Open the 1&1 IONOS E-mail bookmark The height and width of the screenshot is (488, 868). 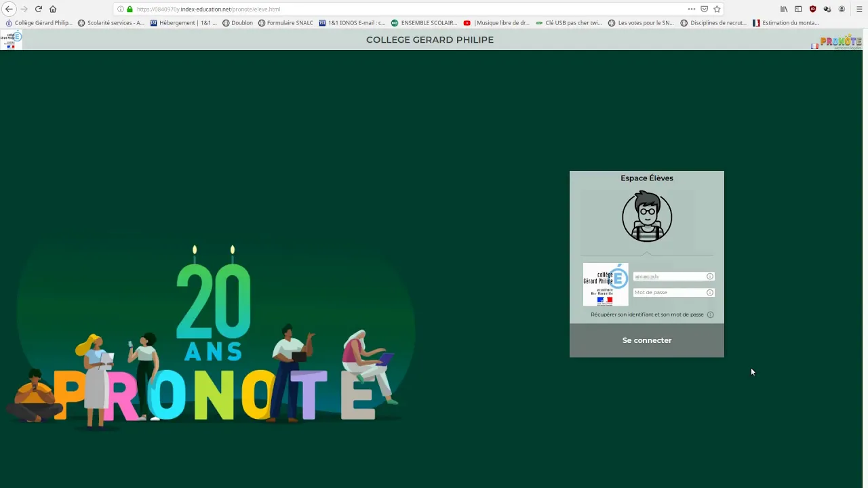point(352,22)
